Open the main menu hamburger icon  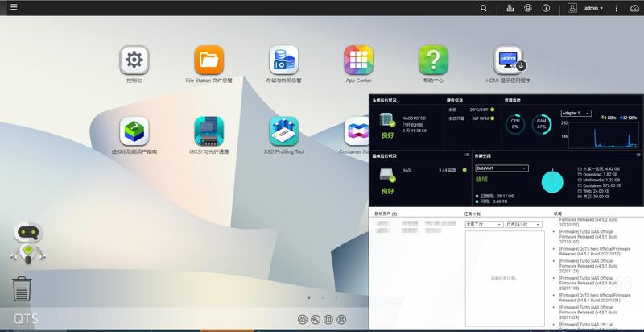[14, 7]
